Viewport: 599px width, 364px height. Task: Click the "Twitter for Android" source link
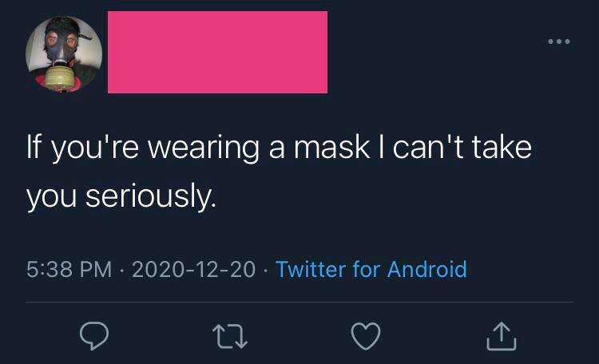click(x=371, y=269)
